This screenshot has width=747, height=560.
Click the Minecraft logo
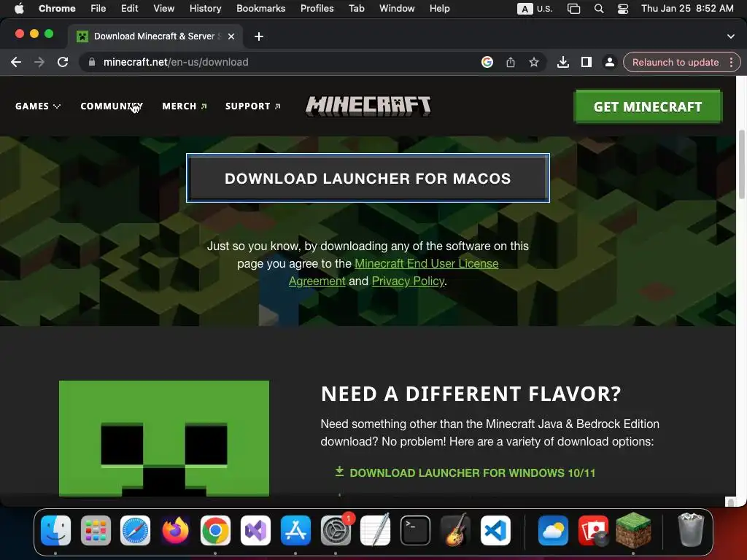[368, 106]
